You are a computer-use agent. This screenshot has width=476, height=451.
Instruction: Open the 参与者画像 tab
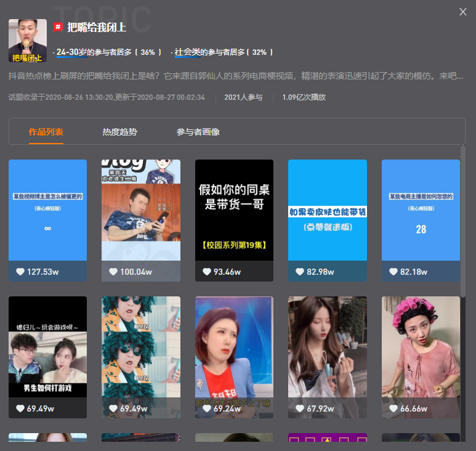pos(198,132)
